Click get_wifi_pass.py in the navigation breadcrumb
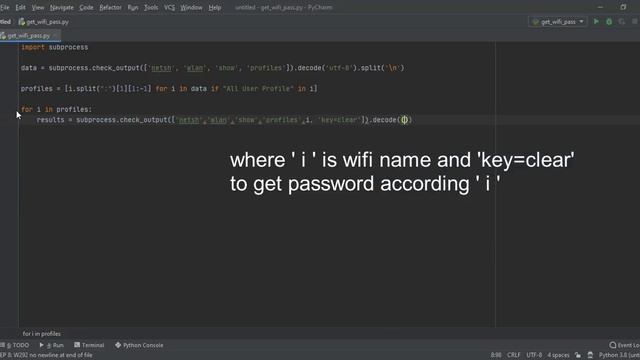The width and height of the screenshot is (640, 360). pos(44,22)
